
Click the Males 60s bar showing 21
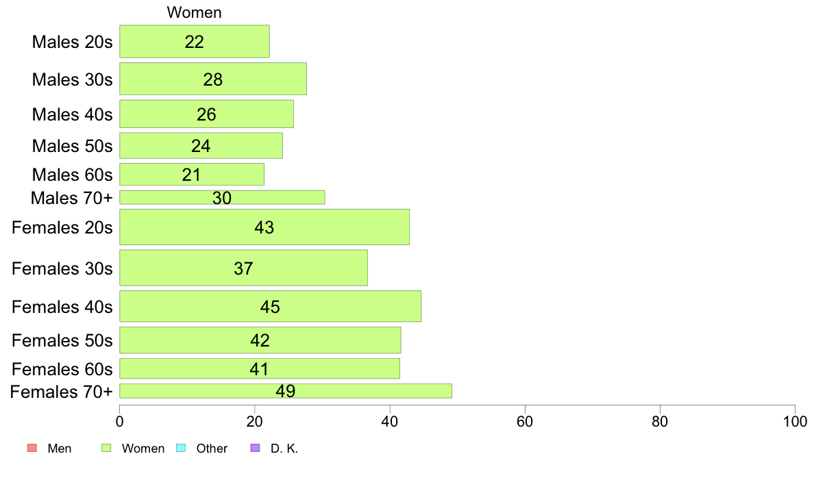[x=192, y=175]
